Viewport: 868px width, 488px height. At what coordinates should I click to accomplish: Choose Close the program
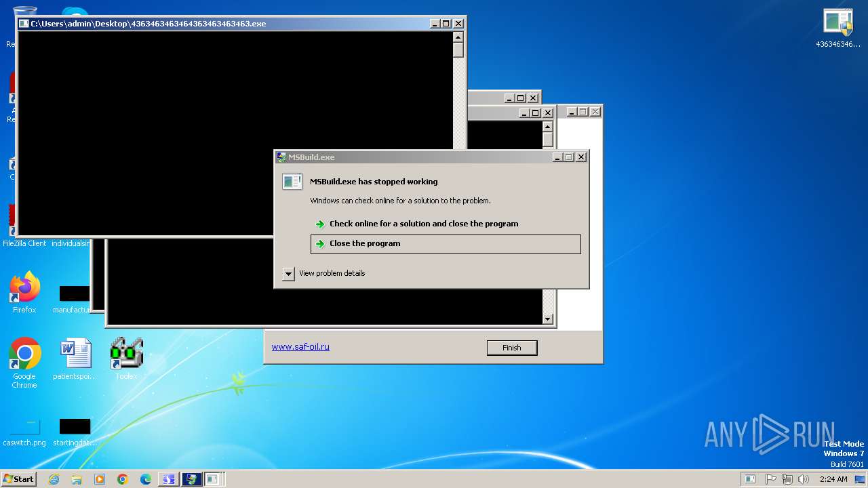pyautogui.click(x=446, y=244)
